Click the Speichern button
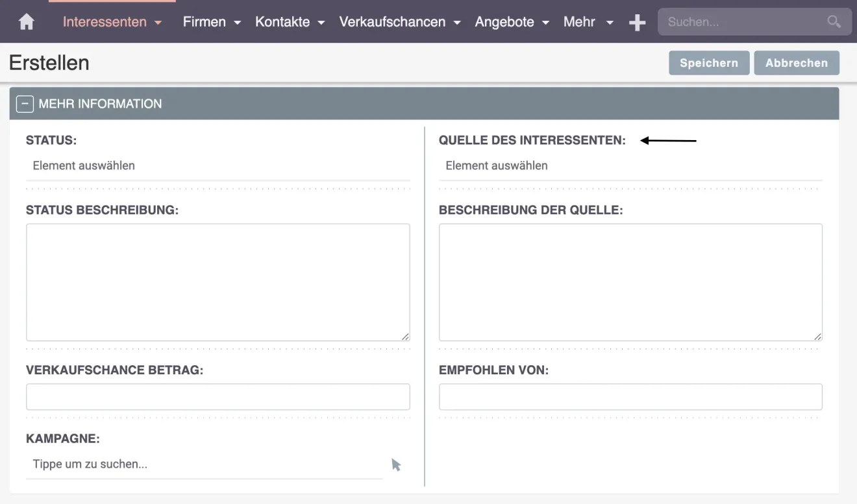 (709, 62)
